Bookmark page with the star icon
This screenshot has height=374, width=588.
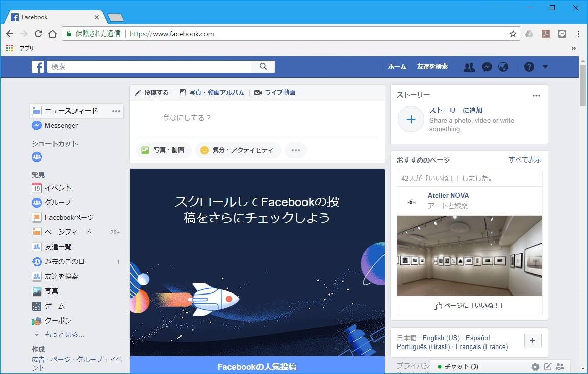tap(513, 34)
